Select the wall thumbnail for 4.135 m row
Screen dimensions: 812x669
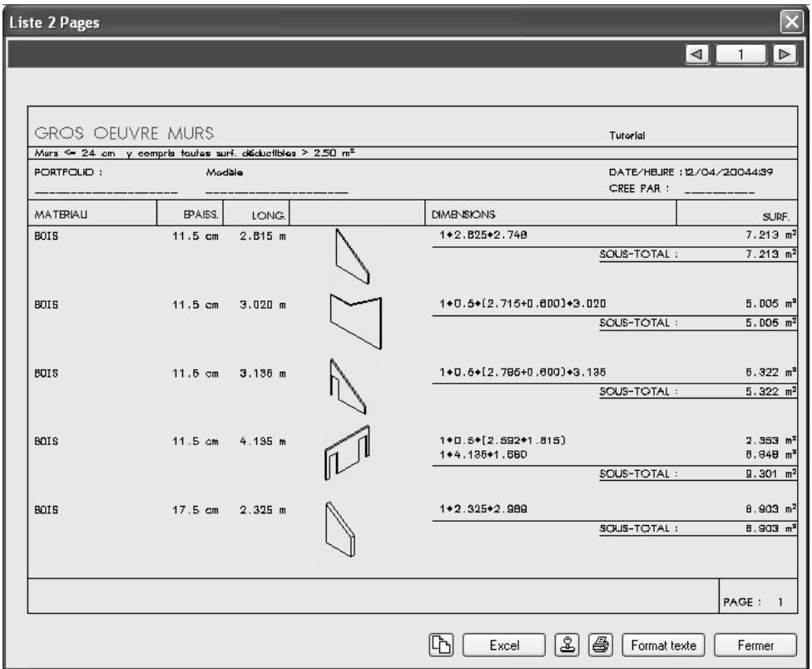click(348, 453)
